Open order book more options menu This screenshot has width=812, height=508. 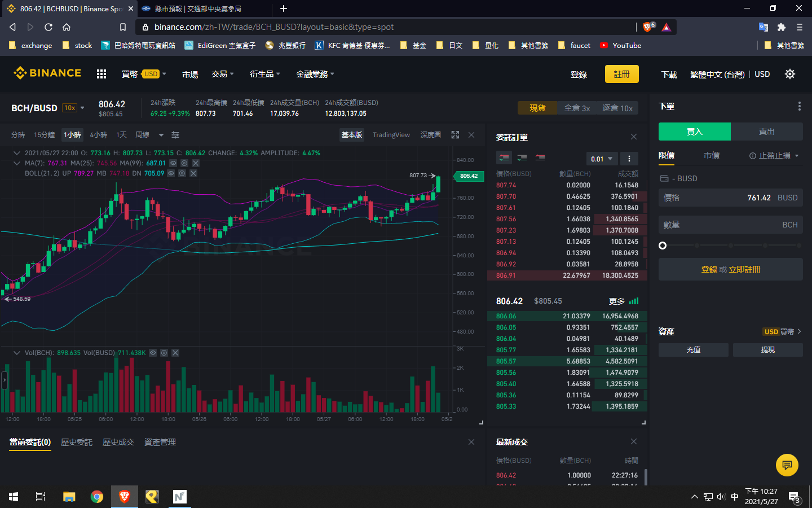click(x=629, y=159)
